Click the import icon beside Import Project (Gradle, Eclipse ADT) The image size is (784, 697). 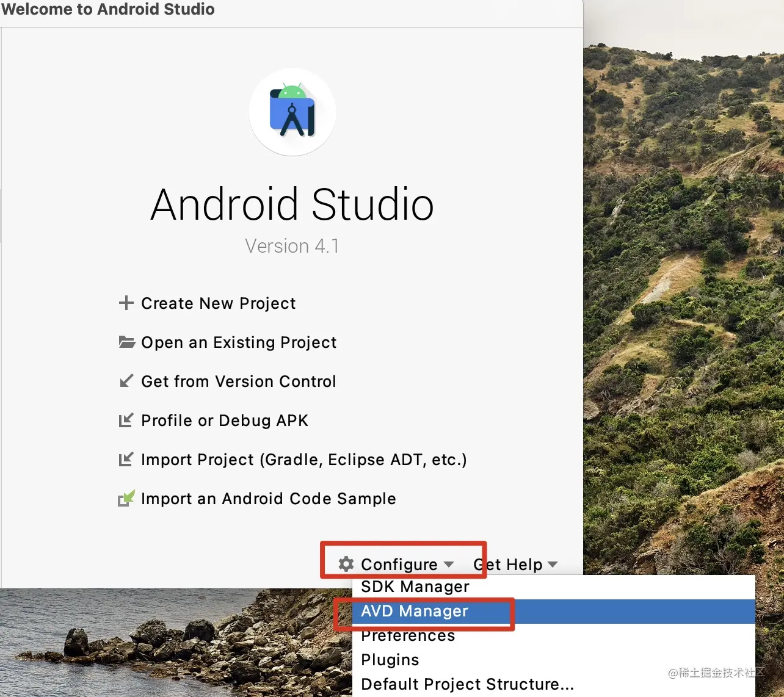[x=126, y=459]
